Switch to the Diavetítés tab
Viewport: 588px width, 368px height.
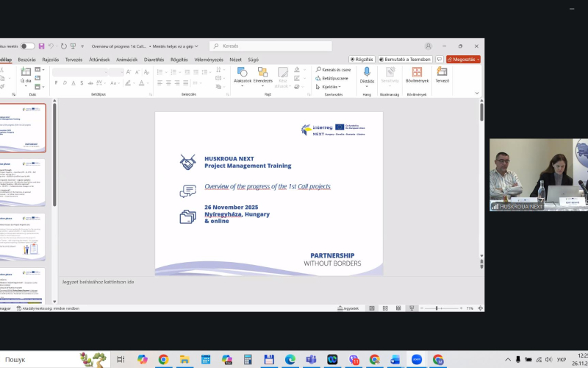tap(154, 60)
